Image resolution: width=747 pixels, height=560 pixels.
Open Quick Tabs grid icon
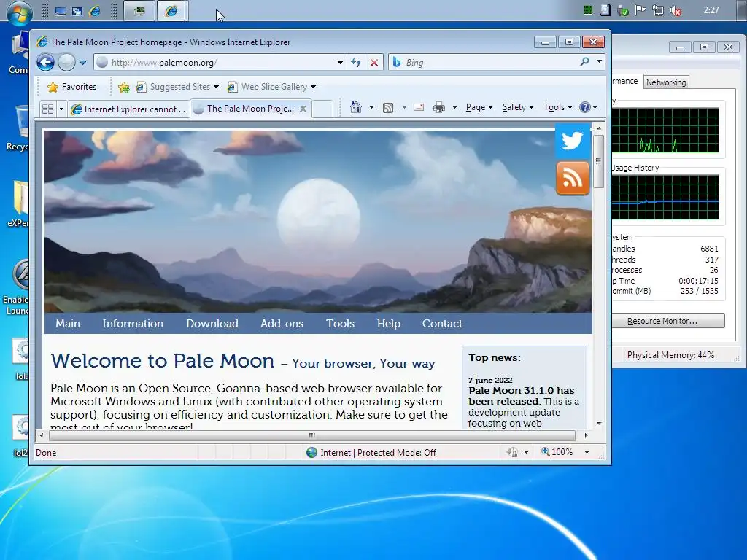[47, 109]
